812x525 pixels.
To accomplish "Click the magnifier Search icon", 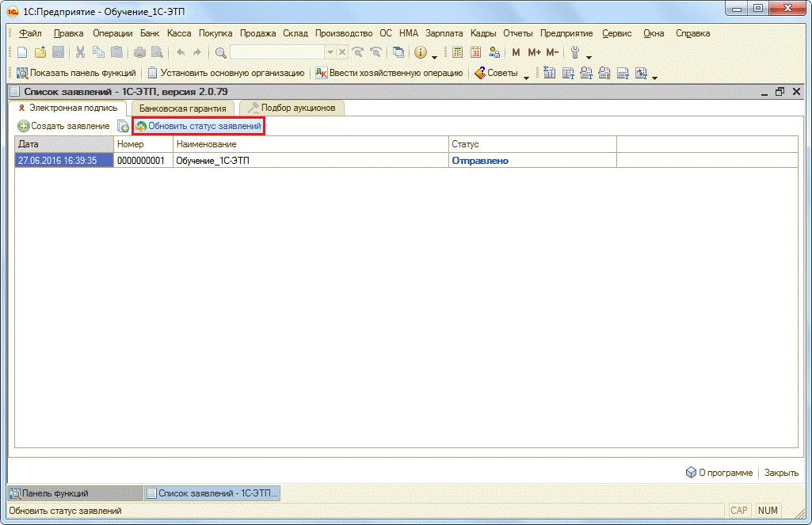I will coord(220,52).
